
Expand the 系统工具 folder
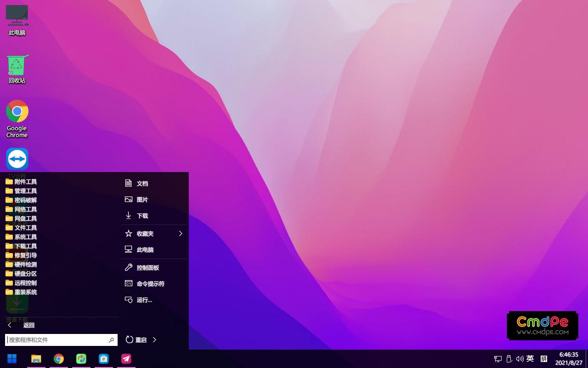point(25,237)
